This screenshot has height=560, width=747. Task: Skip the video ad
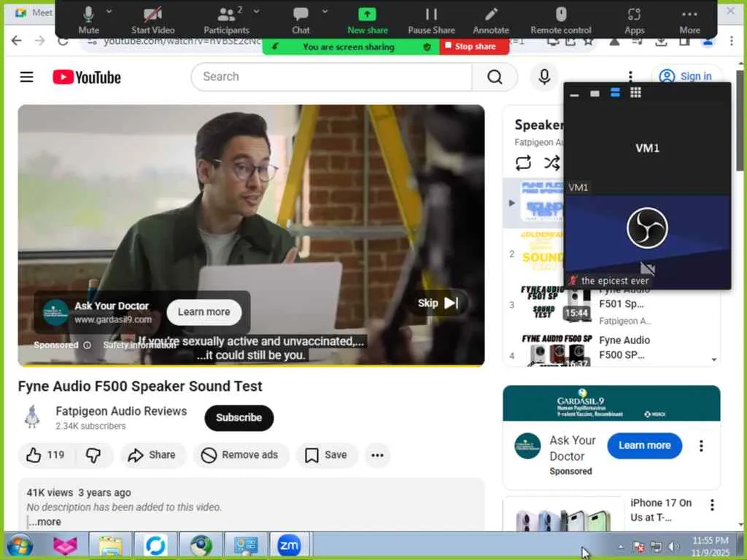coord(438,303)
